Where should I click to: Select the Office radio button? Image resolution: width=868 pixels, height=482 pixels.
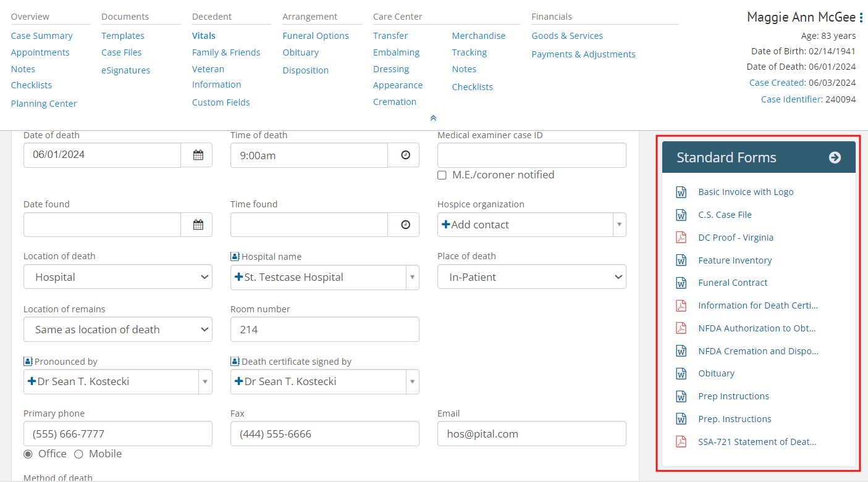click(28, 454)
